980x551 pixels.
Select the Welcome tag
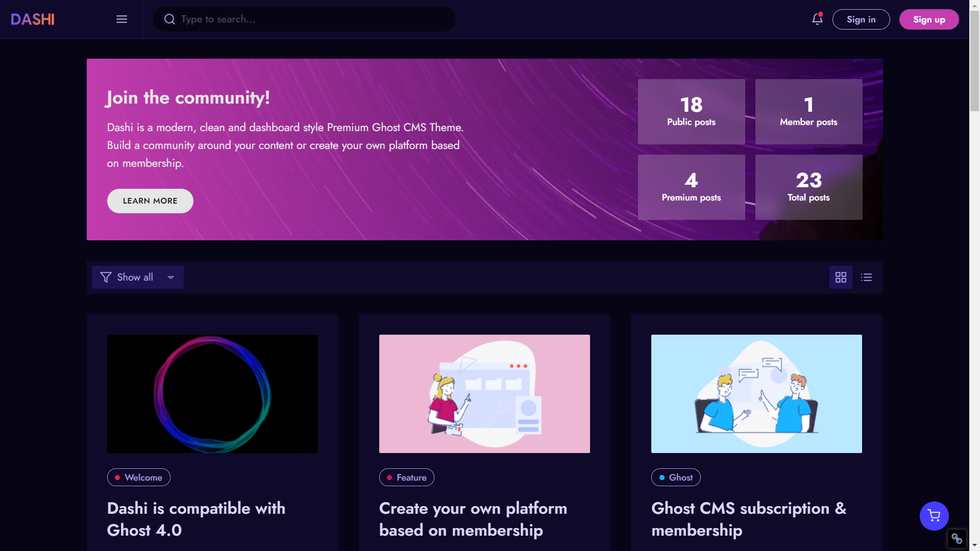pos(139,478)
